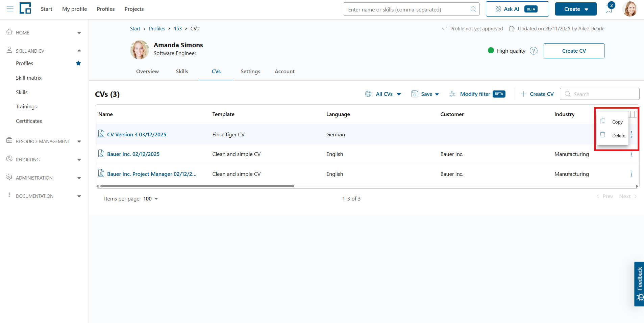Click Amanda Simons profile photo
The width and height of the screenshot is (644, 323).
[140, 50]
